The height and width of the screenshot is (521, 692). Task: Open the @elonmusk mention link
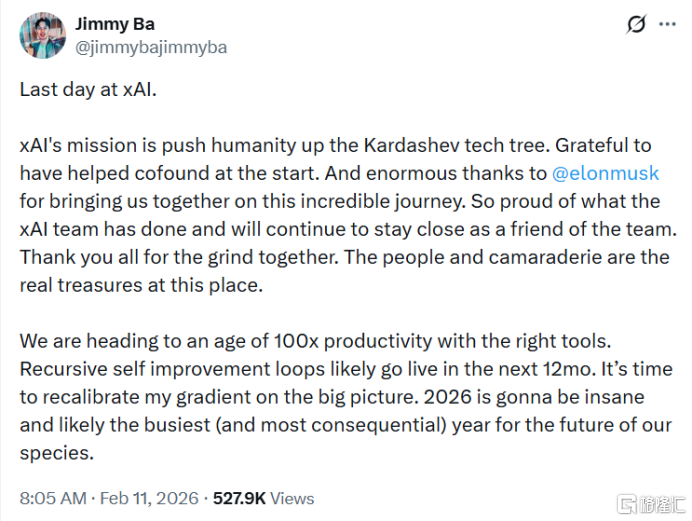(600, 173)
